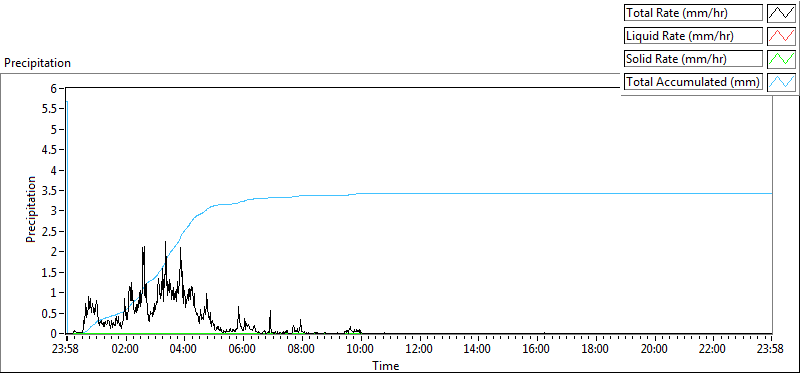Click the 16:00 time axis label
Viewport: 800px width, 373px height.
[x=537, y=350]
